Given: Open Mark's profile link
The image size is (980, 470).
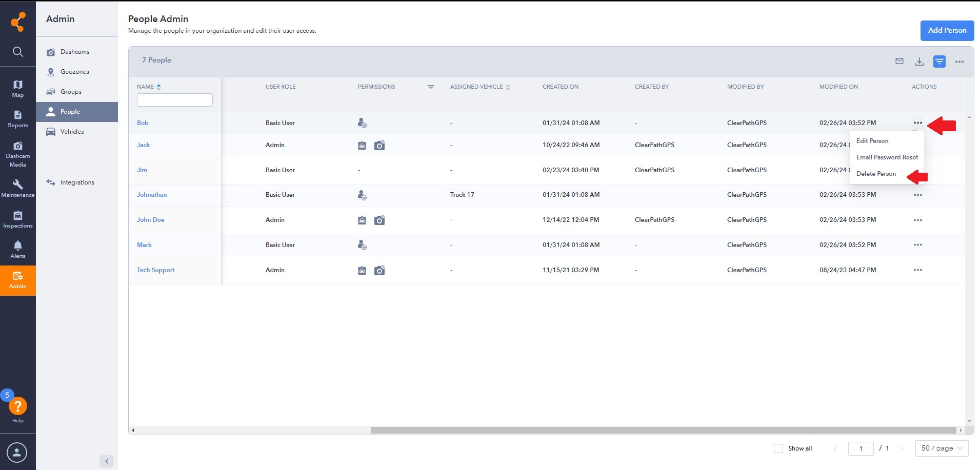Looking at the screenshot, I should point(144,245).
